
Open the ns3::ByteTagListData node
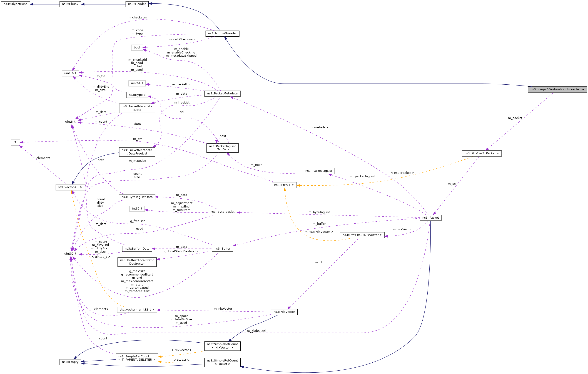pyautogui.click(x=137, y=197)
